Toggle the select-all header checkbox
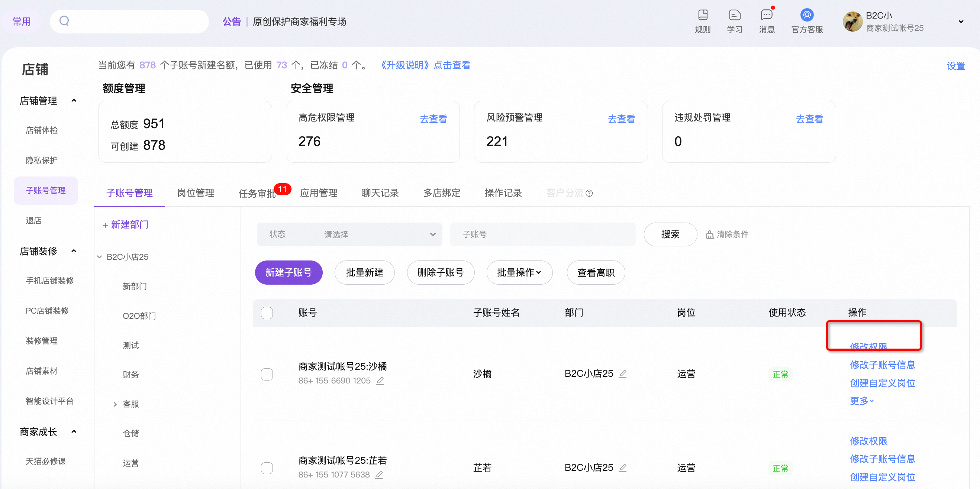 coord(267,313)
